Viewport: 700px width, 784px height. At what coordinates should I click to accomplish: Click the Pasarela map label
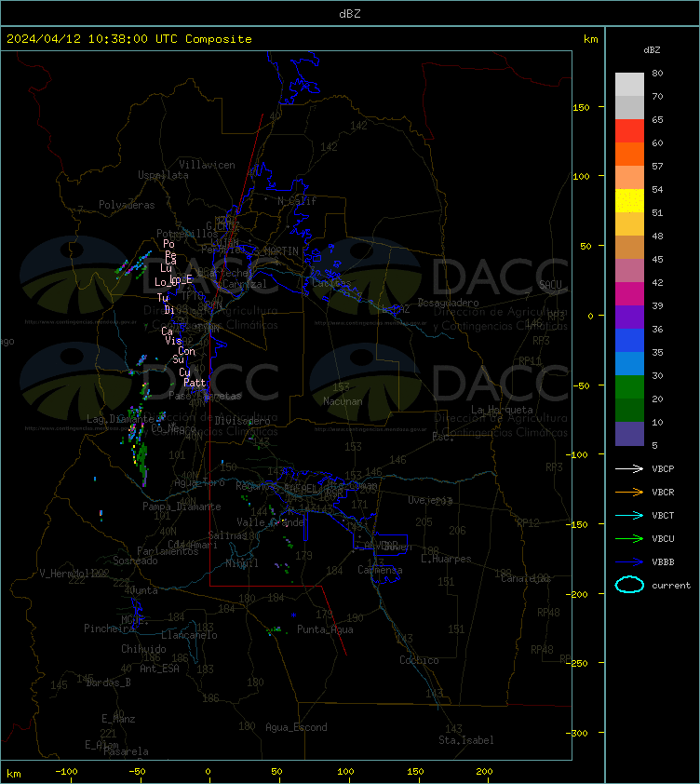pyautogui.click(x=126, y=751)
